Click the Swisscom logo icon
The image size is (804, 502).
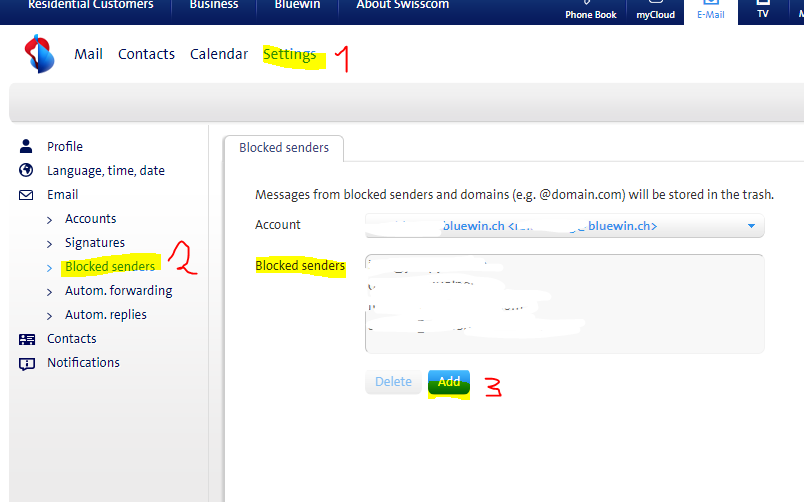(40, 54)
